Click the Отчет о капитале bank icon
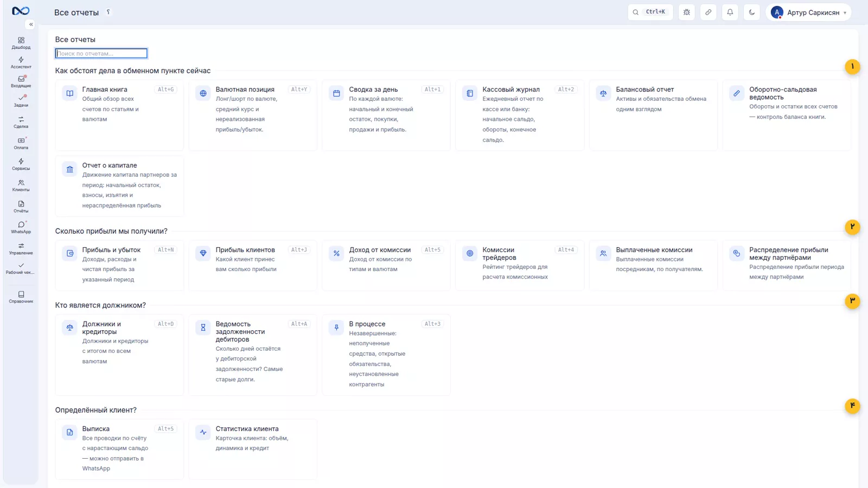This screenshot has height=488, width=868. pyautogui.click(x=69, y=169)
